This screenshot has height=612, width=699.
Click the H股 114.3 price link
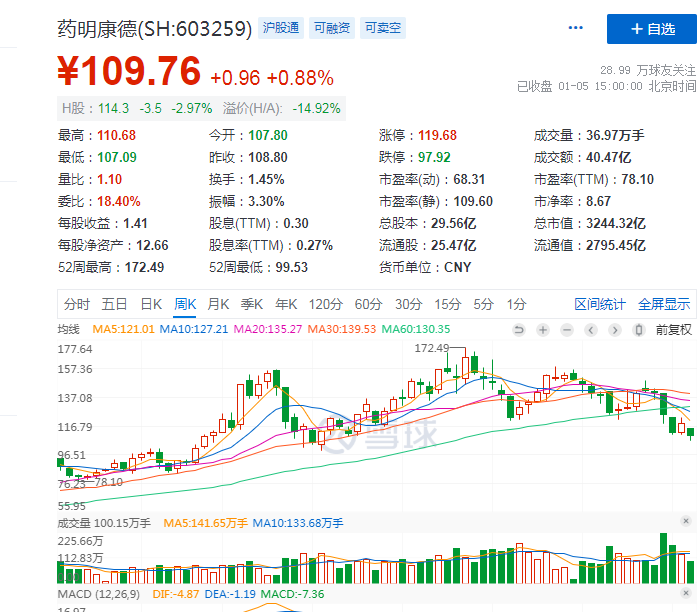pos(95,108)
